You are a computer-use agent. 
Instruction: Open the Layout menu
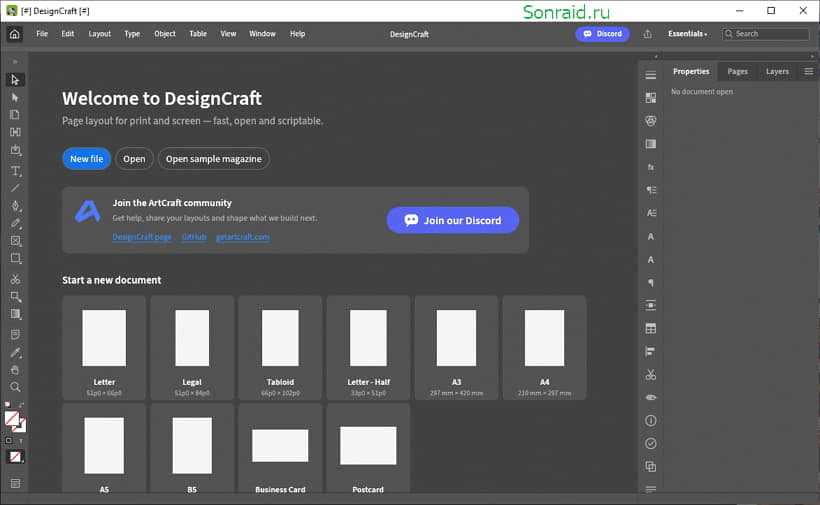coord(99,34)
